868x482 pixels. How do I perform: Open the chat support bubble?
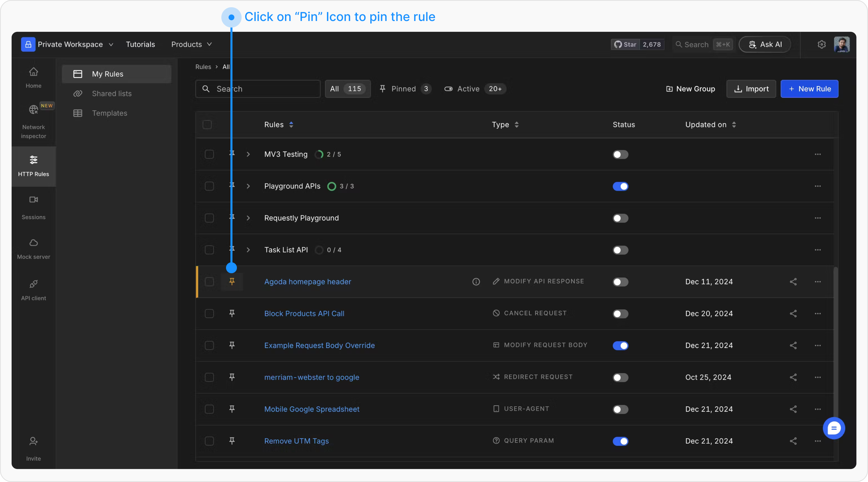click(834, 428)
